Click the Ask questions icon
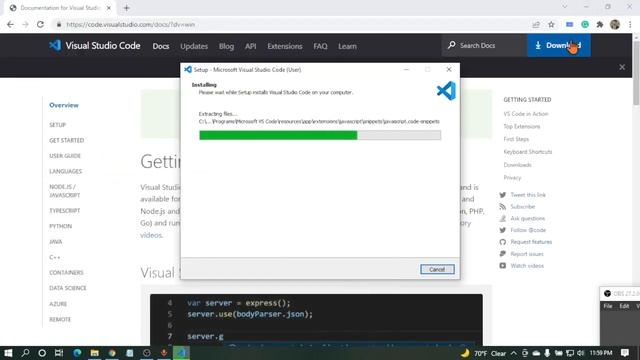Screen dimensions: 640x360 coord(502,219)
